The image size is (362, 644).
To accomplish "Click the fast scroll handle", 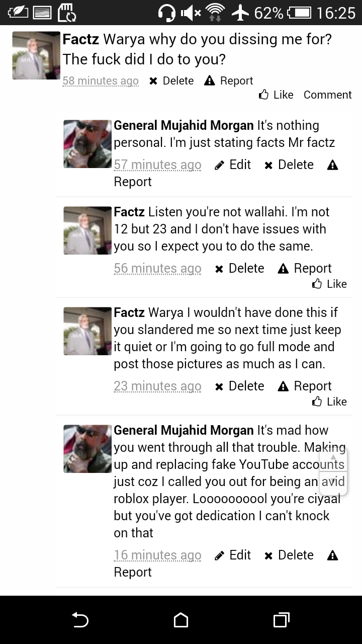I will tap(333, 471).
